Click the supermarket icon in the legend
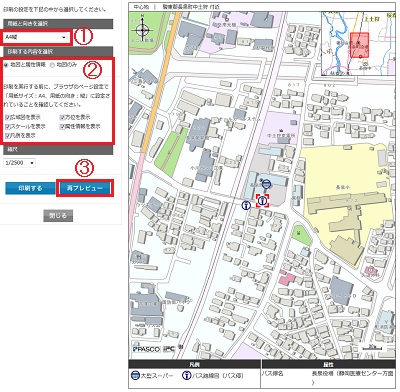The image size is (400, 392). point(135,376)
